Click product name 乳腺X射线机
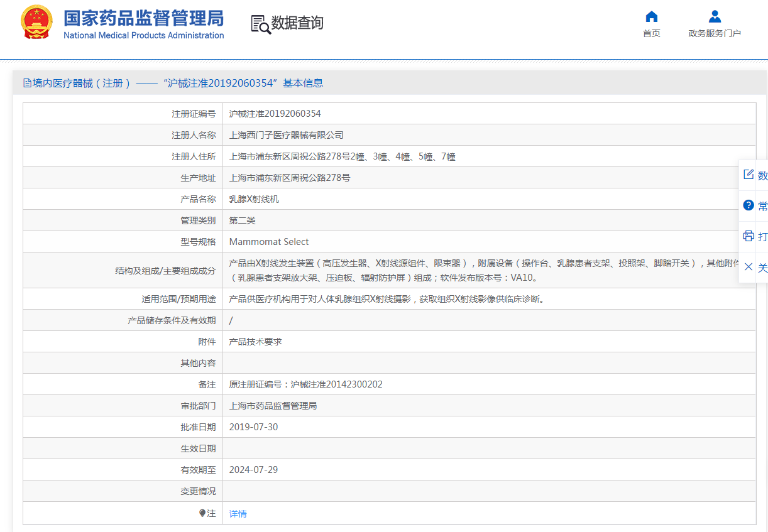The height and width of the screenshot is (532, 768). click(254, 199)
